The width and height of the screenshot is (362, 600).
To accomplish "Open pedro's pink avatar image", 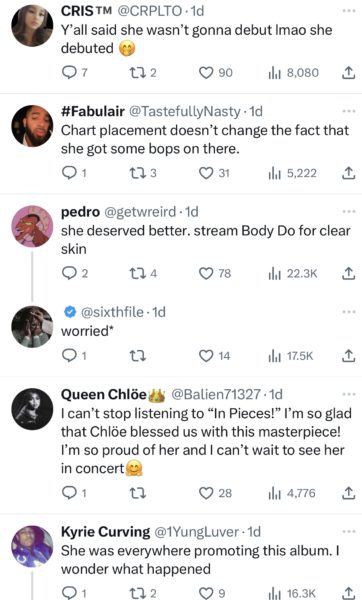I will point(32,226).
